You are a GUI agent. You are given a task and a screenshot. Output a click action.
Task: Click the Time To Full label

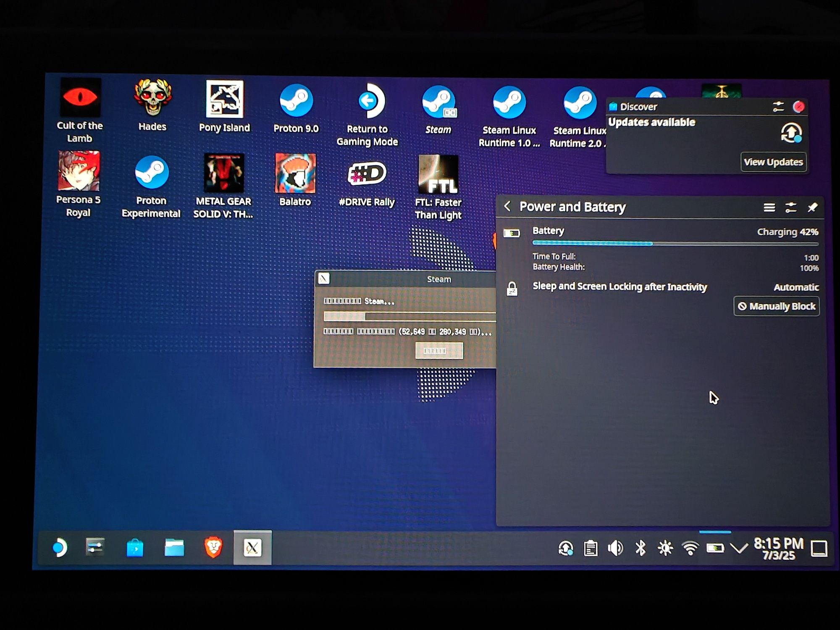click(554, 256)
